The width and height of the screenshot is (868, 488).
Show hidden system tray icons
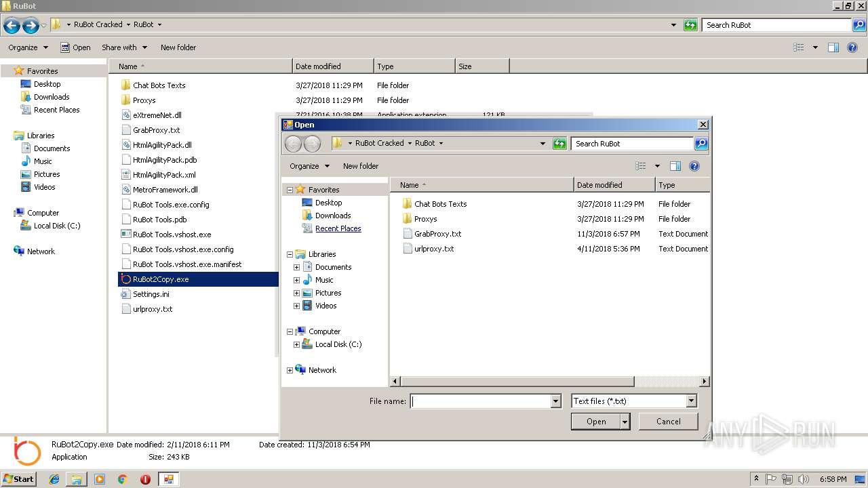pyautogui.click(x=756, y=479)
